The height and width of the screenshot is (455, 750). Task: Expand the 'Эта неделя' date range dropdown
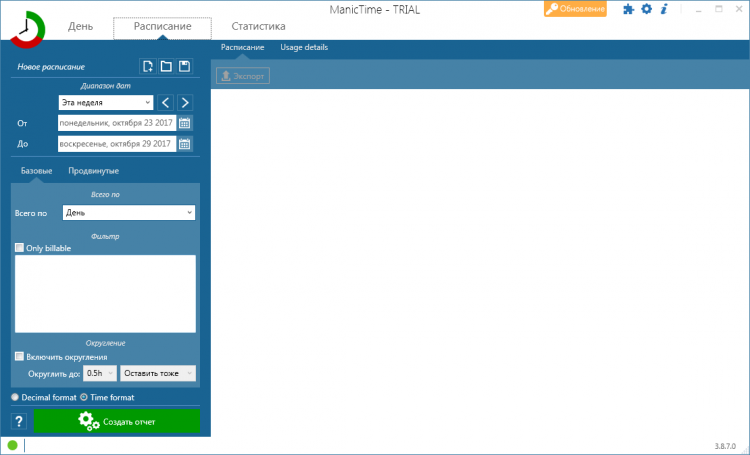[106, 102]
